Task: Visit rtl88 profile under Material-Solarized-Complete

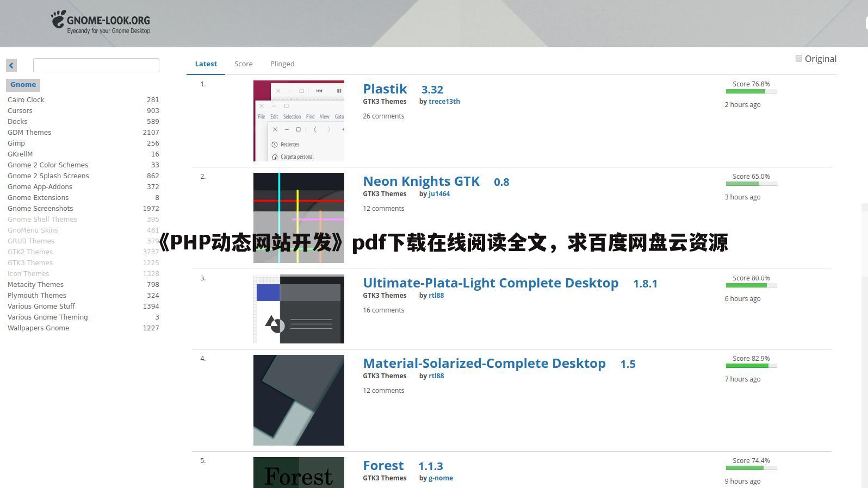Action: 436,376
